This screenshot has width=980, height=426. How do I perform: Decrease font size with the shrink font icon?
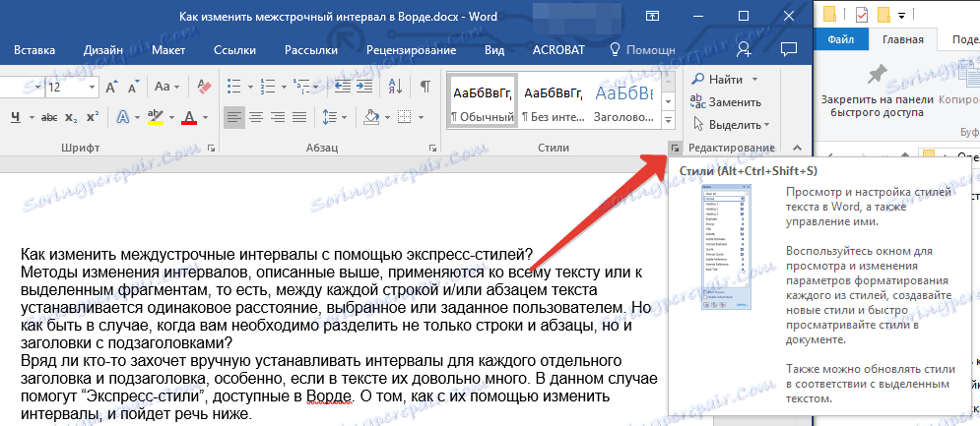(x=133, y=87)
